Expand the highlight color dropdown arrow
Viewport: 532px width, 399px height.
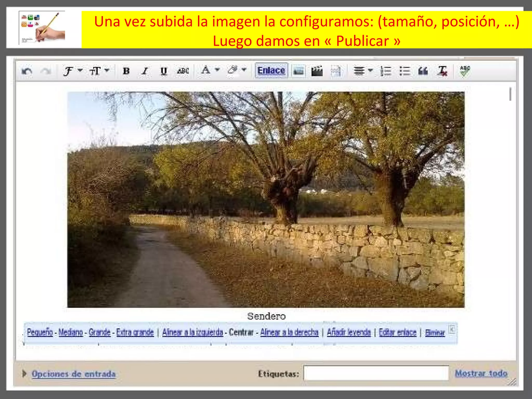[244, 70]
